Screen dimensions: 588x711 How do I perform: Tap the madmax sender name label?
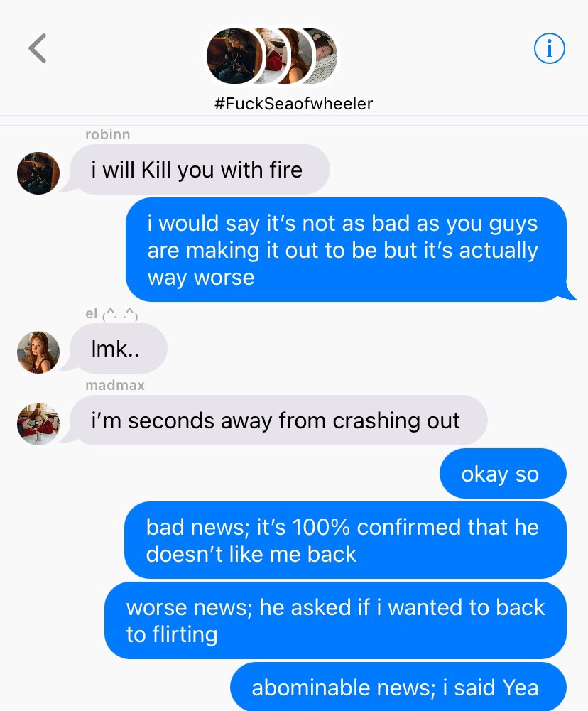pyautogui.click(x=115, y=386)
